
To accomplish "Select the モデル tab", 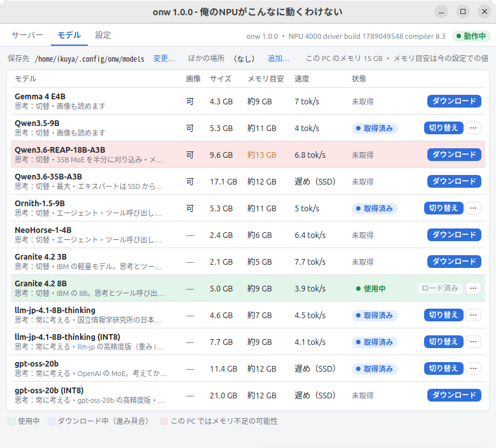I will point(69,35).
